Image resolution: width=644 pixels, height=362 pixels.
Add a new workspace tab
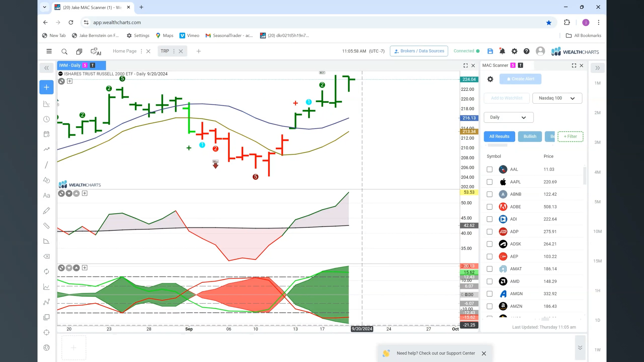pyautogui.click(x=199, y=51)
